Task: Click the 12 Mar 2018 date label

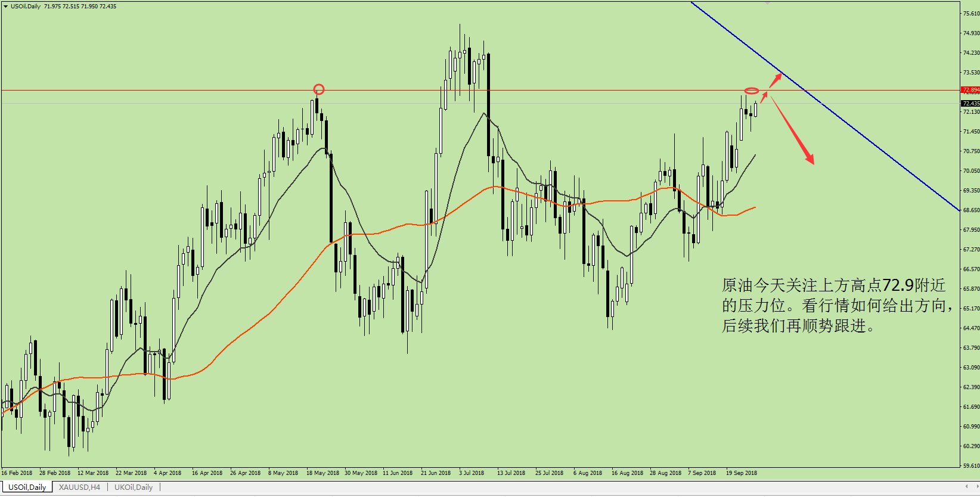Action: tap(93, 473)
